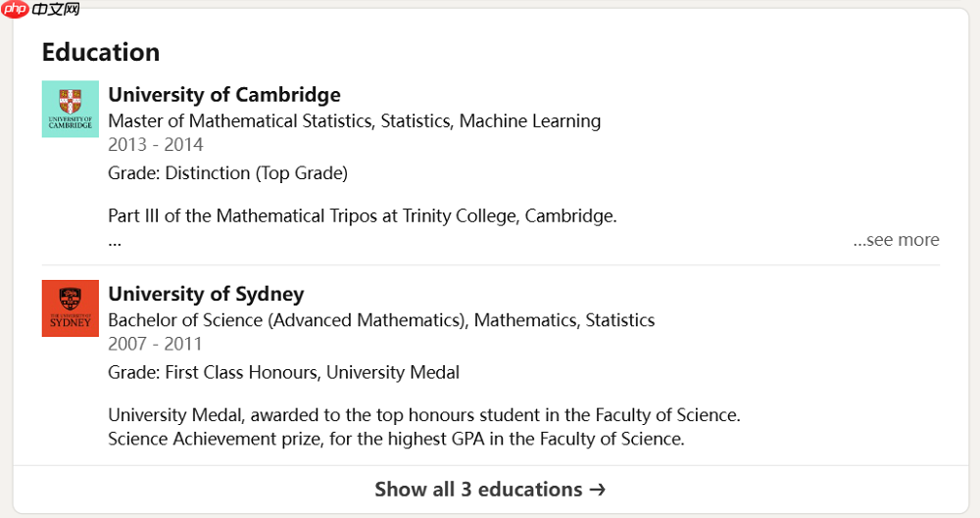Click Grade: First Class Honours text
This screenshot has width=980, height=518.
tap(283, 372)
